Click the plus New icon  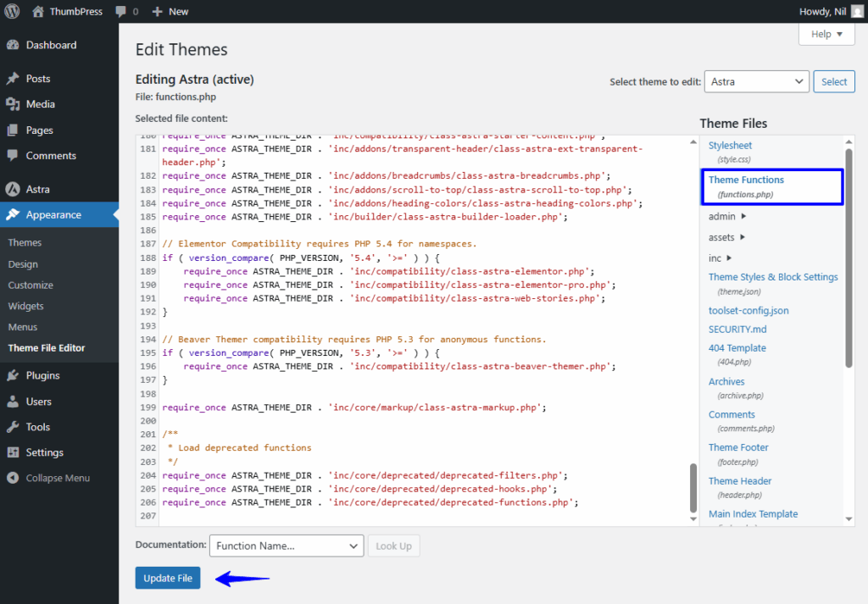[x=157, y=12]
